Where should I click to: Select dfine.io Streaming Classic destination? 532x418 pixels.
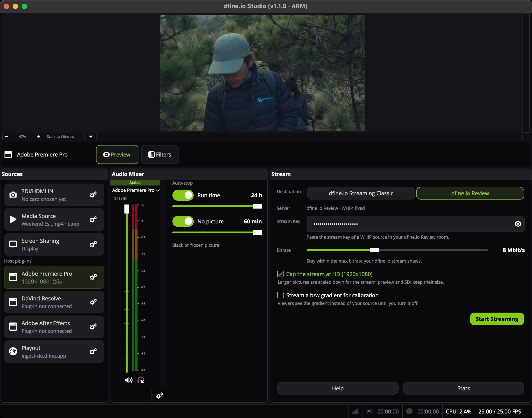point(361,193)
